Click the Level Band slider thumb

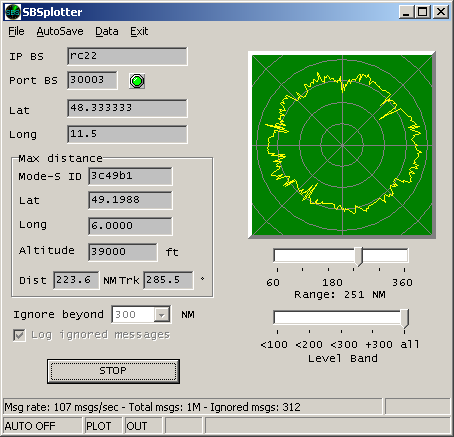[x=405, y=318]
